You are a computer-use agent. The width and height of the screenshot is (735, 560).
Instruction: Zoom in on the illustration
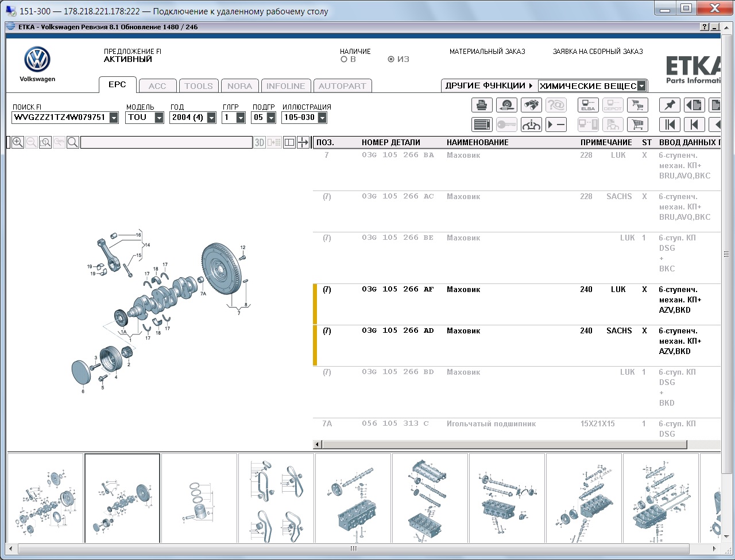[x=18, y=142]
